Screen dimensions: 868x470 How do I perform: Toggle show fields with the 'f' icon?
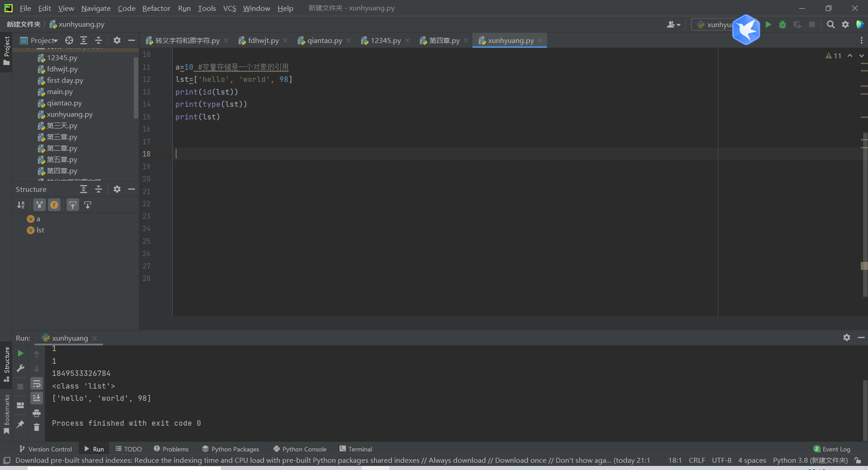click(54, 205)
